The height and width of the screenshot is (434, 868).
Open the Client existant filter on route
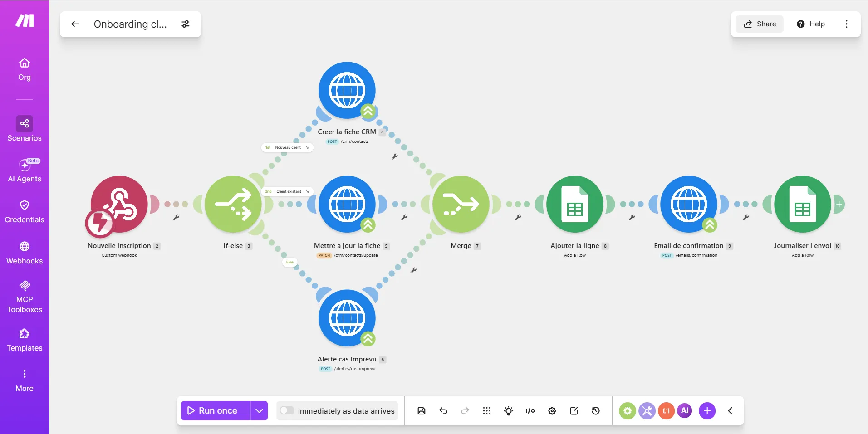click(x=287, y=191)
